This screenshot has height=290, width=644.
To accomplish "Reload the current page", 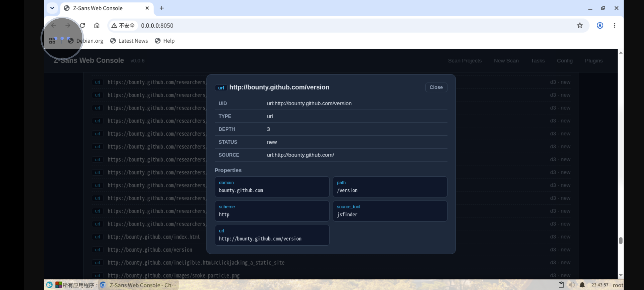I will click(x=82, y=26).
